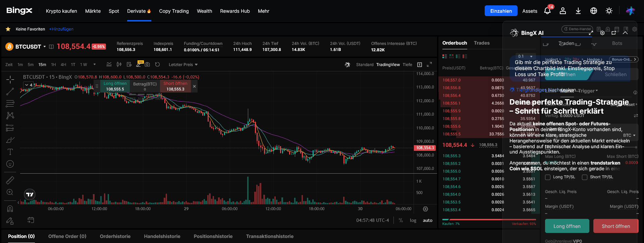Open the candlestick chart type icon
644x243 pixels.
coord(119,64)
